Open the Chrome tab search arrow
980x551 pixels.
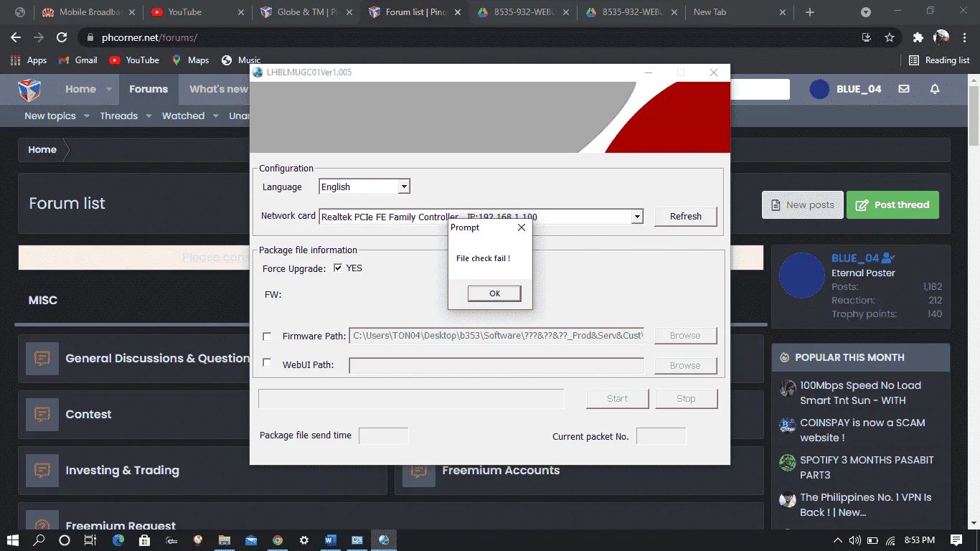[866, 12]
